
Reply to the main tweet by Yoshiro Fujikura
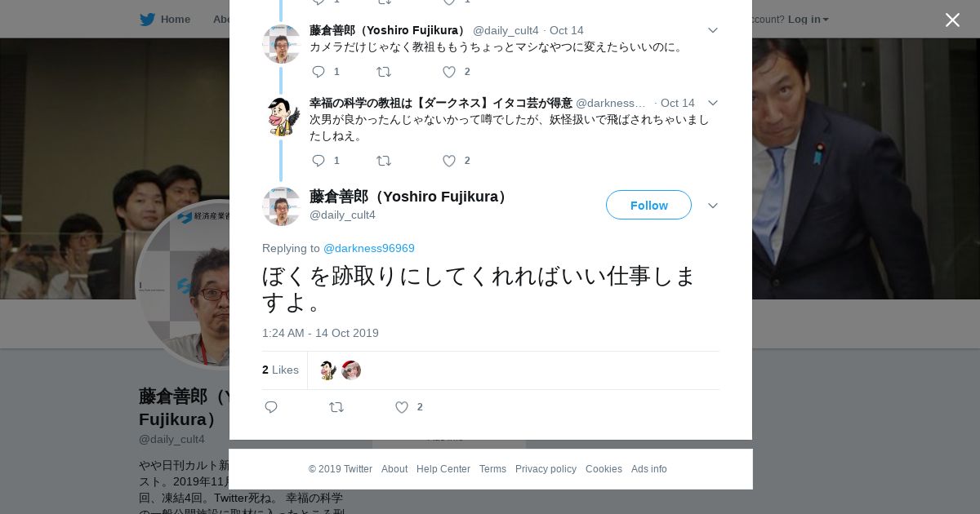pos(271,407)
